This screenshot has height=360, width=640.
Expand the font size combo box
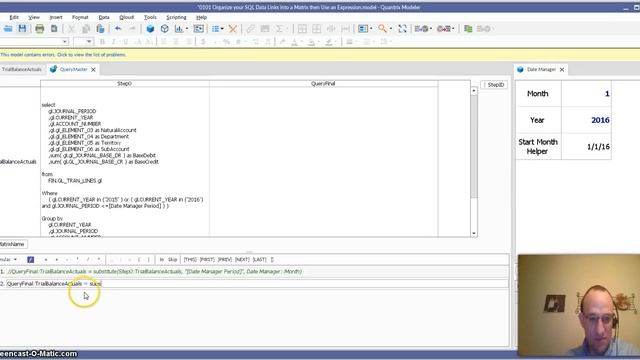[x=89, y=42]
